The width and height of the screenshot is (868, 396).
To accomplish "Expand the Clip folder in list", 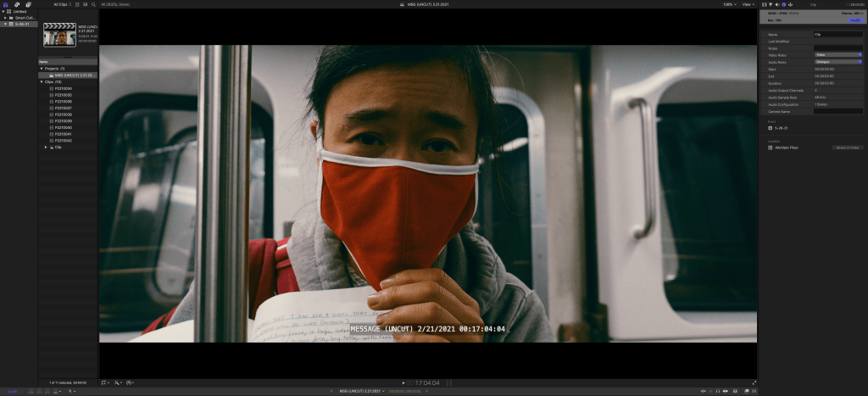I will 46,147.
